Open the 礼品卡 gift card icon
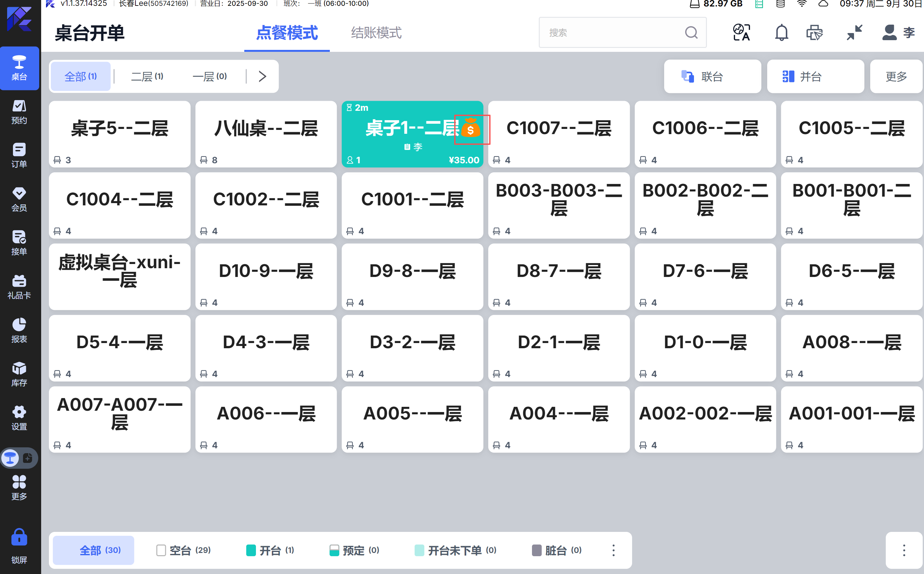 click(x=19, y=287)
